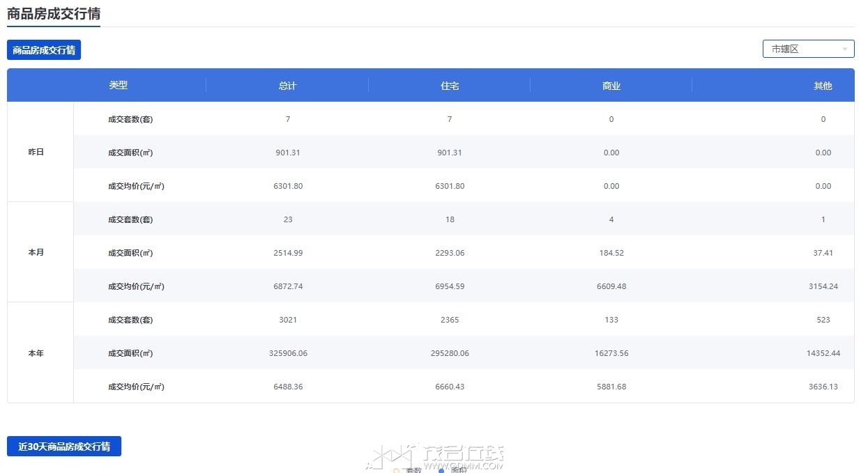Click the 其他 column header

click(823, 86)
